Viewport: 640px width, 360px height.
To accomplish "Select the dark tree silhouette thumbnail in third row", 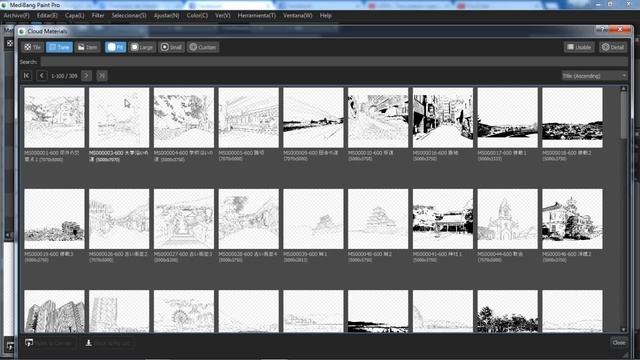I will [508, 311].
